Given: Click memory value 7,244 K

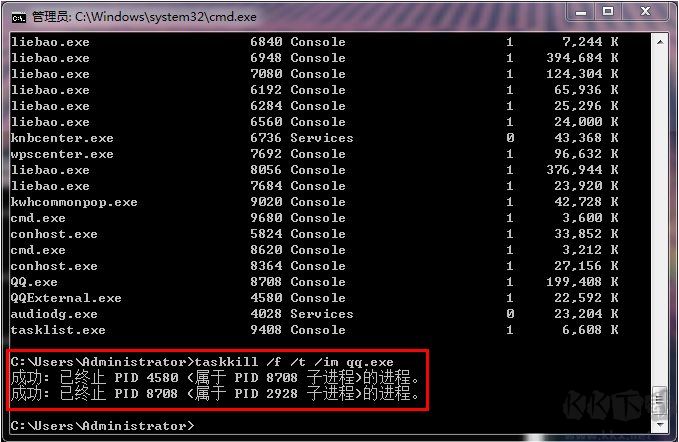Looking at the screenshot, I should point(590,42).
